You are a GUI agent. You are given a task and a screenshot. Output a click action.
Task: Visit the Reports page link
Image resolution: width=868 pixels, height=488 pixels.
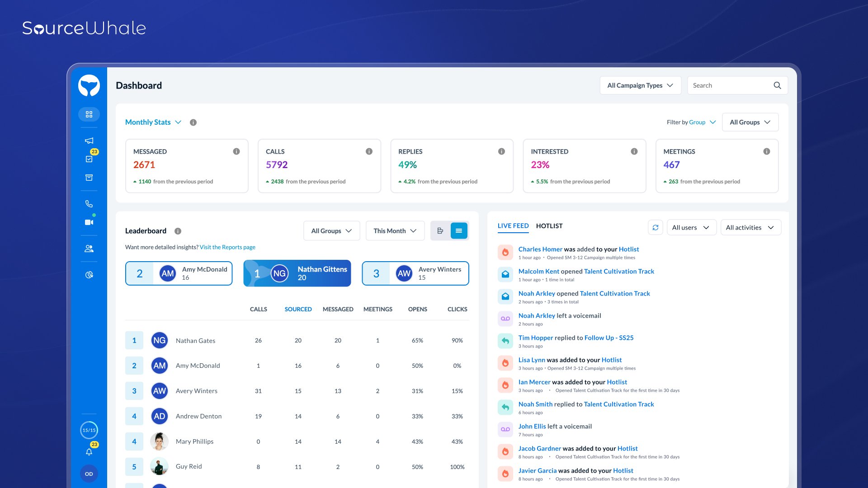227,247
